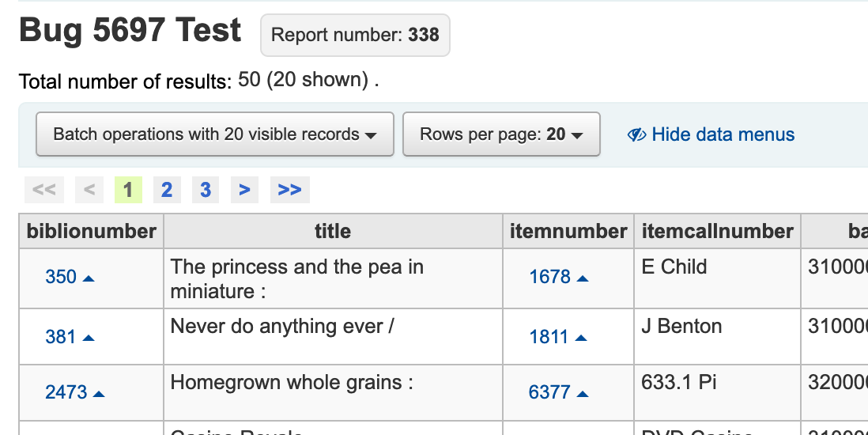
Task: Expand Rows per page dropdown
Action: tap(501, 134)
